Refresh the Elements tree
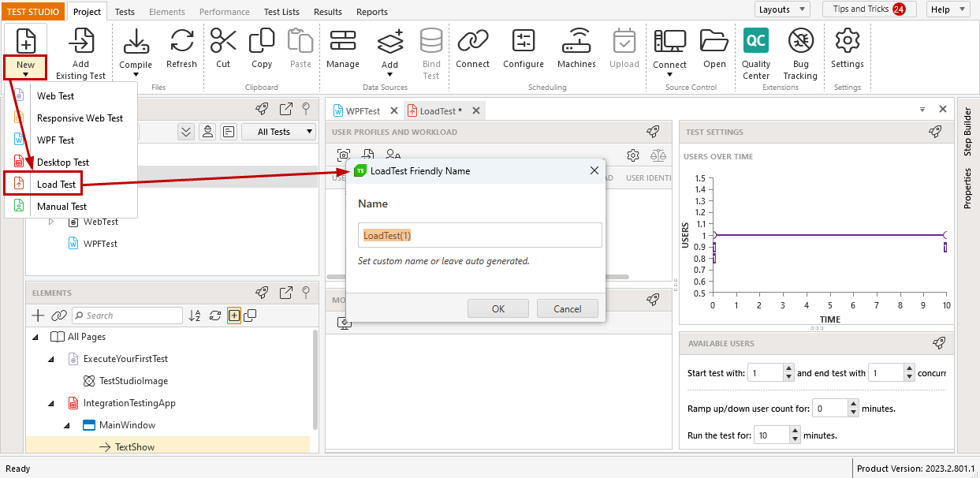Viewport: 980px width, 478px height. 215,316
